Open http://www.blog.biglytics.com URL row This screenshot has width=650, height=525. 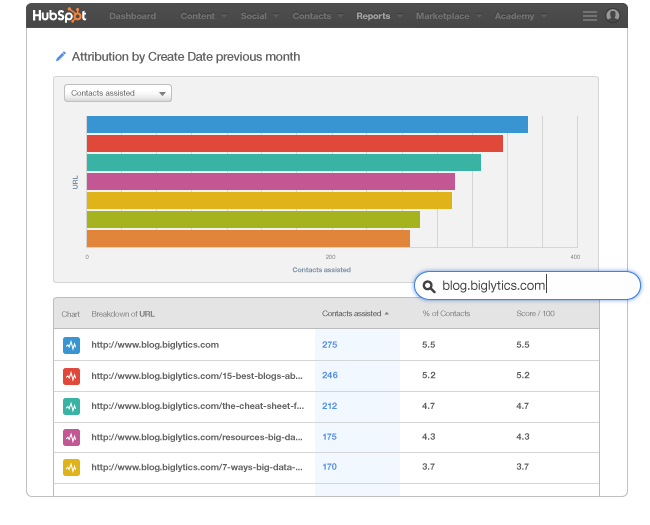pos(155,345)
